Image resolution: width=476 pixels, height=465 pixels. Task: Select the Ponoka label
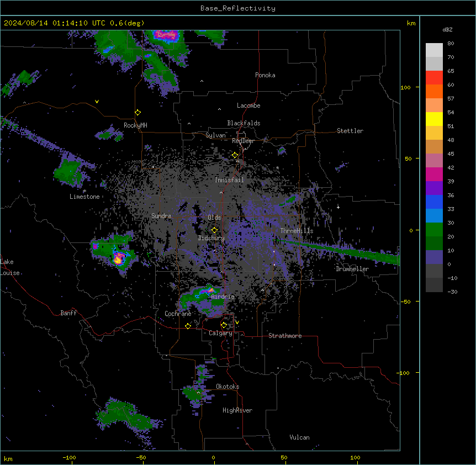click(x=265, y=75)
